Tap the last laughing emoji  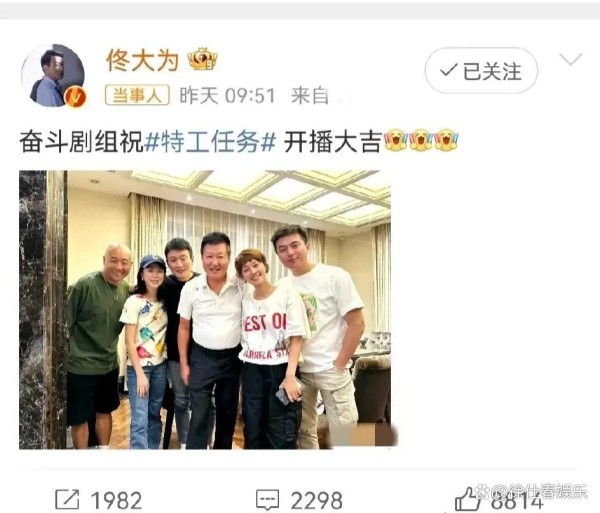[446, 141]
